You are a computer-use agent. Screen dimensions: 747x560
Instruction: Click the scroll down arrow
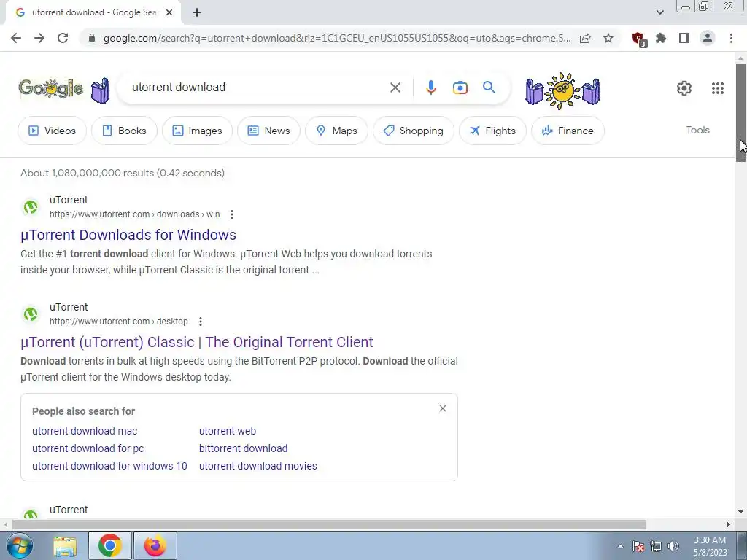click(x=740, y=512)
